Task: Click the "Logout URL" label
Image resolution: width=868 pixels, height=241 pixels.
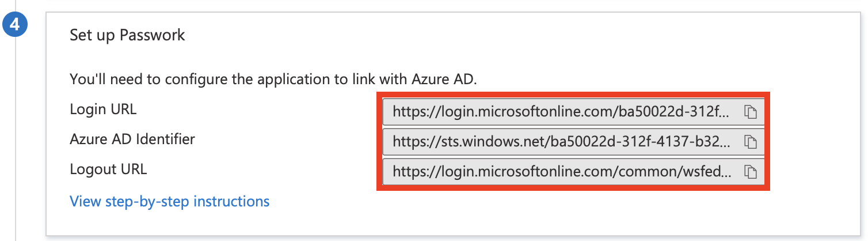Action: click(108, 170)
